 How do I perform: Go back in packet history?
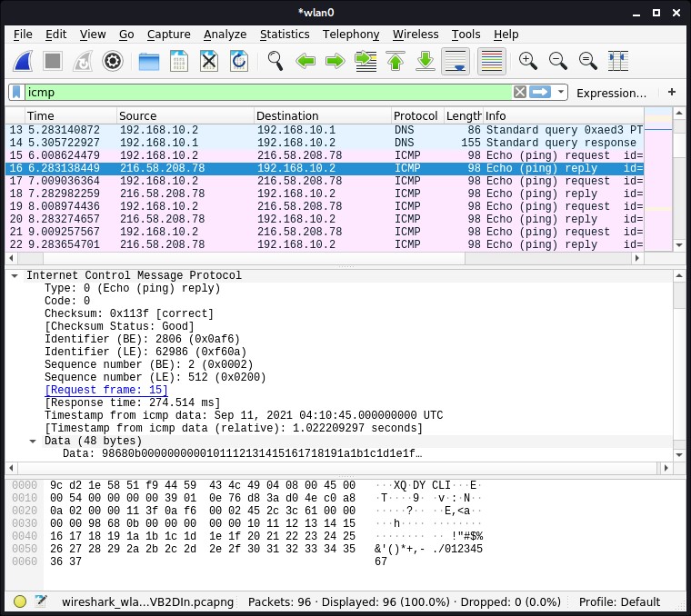[x=305, y=61]
